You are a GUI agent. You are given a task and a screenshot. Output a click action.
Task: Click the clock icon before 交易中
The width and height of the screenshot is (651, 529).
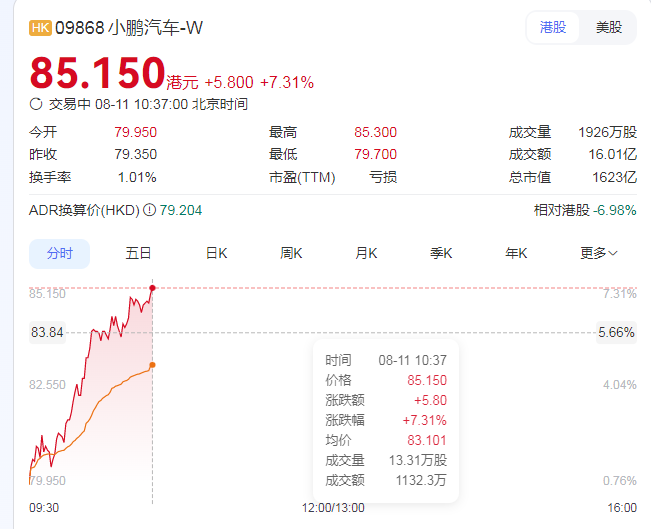[x=36, y=104]
